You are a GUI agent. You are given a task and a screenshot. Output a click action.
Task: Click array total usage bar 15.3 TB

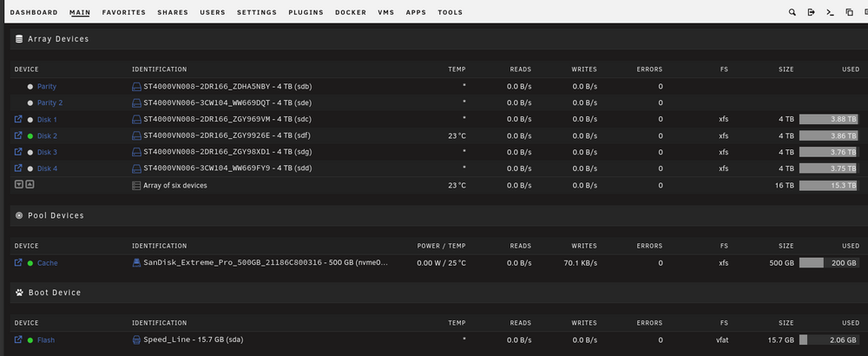[829, 186]
